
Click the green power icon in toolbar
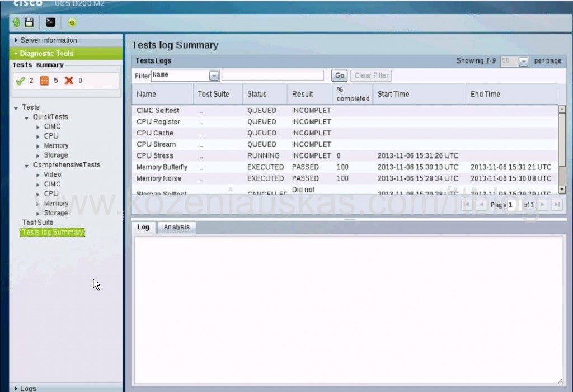(72, 22)
